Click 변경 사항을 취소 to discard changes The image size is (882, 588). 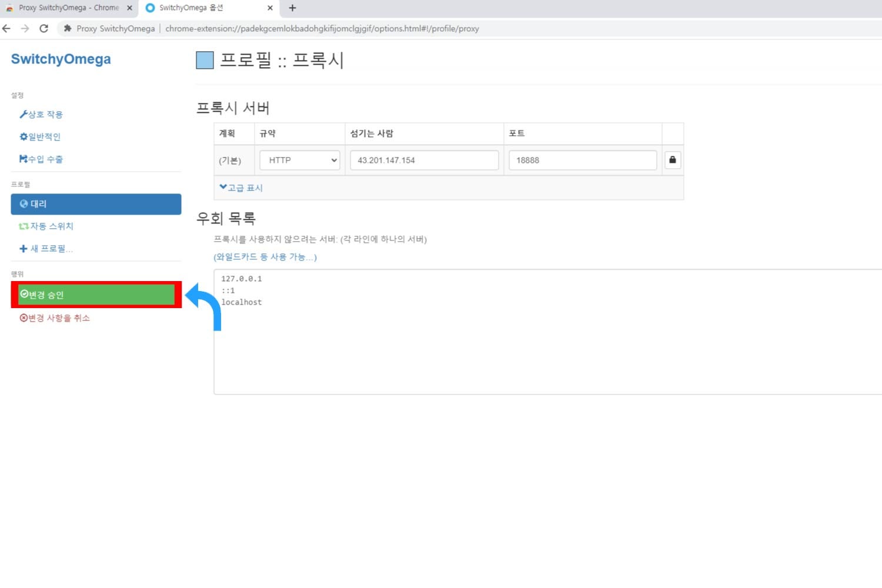tap(55, 318)
